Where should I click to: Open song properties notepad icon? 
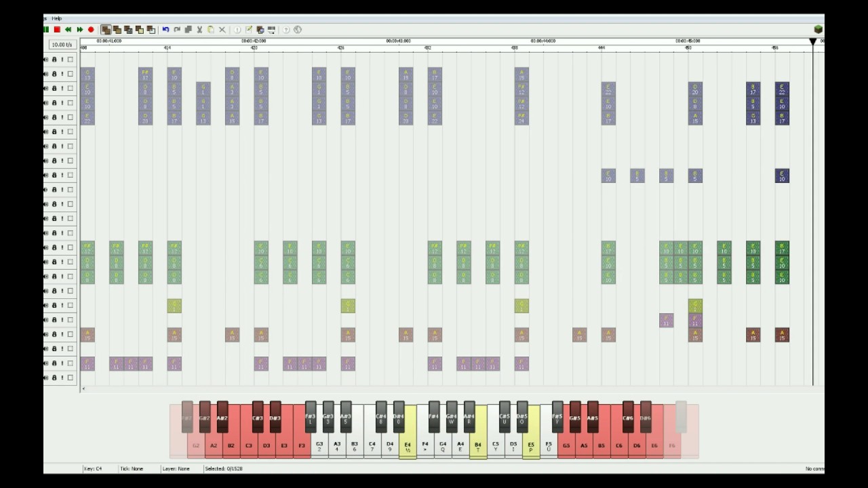tap(249, 30)
